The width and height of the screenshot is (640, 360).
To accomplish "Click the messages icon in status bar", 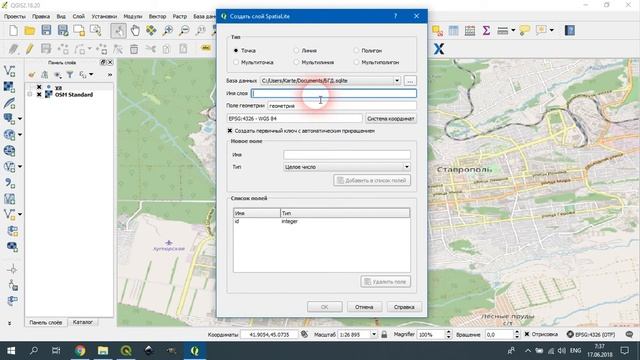I will [629, 334].
